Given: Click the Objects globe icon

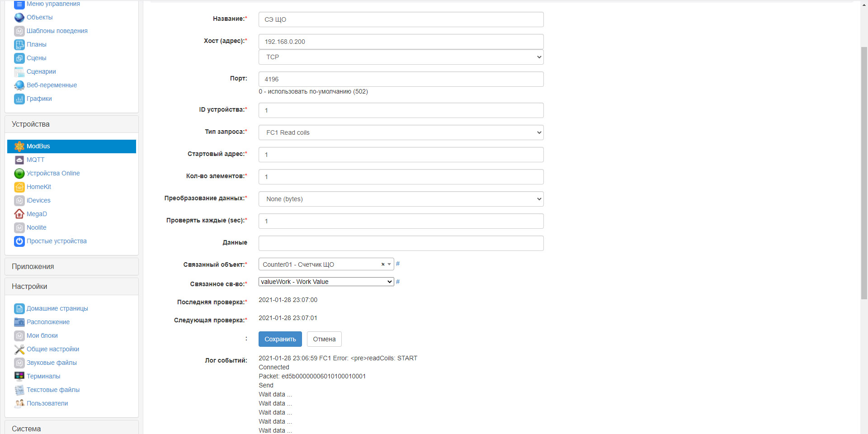Looking at the screenshot, I should pos(19,18).
